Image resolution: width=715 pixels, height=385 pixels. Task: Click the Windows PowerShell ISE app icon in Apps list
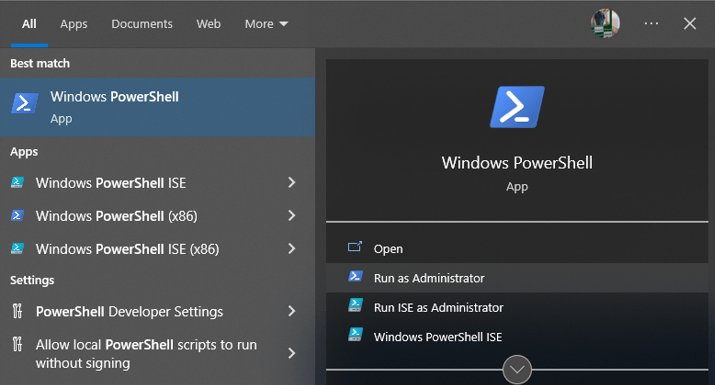point(17,183)
